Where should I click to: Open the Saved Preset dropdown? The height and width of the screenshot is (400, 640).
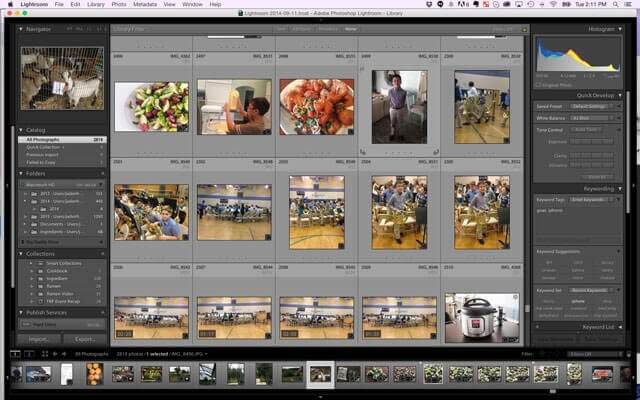coord(590,106)
